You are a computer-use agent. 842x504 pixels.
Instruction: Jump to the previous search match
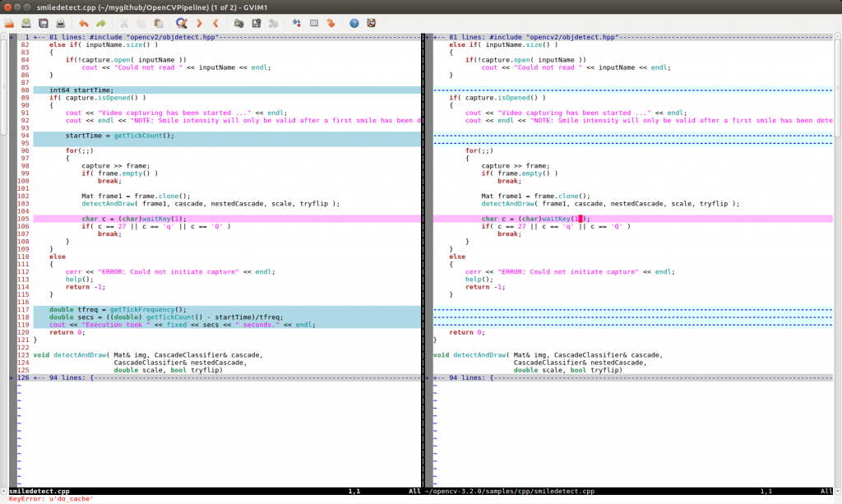(215, 23)
